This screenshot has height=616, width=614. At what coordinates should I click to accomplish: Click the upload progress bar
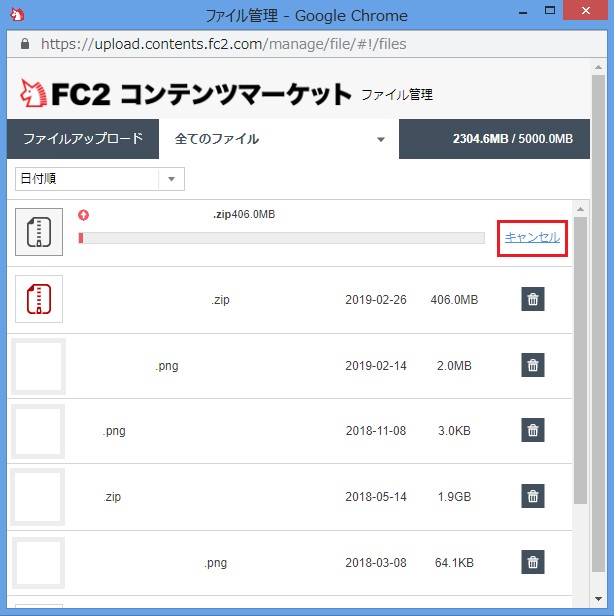coord(281,238)
